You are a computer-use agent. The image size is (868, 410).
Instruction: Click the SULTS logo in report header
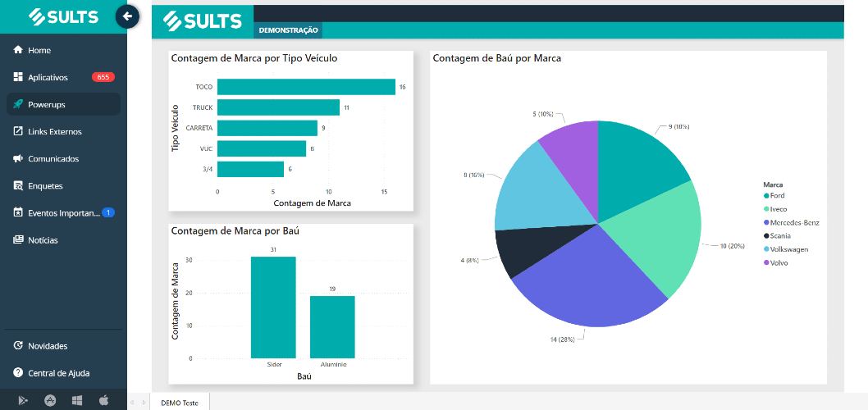(x=203, y=21)
